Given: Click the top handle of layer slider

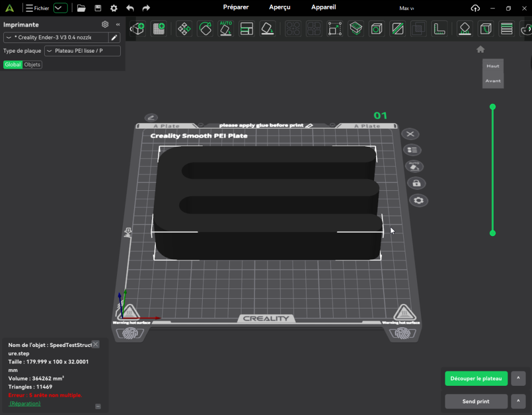Looking at the screenshot, I should 493,107.
